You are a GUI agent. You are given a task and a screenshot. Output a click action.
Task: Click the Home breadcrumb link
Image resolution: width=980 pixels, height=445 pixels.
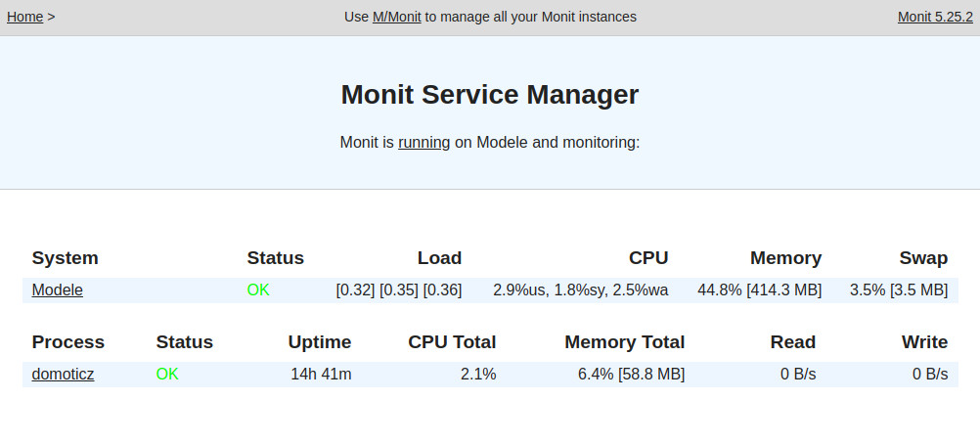tap(24, 17)
